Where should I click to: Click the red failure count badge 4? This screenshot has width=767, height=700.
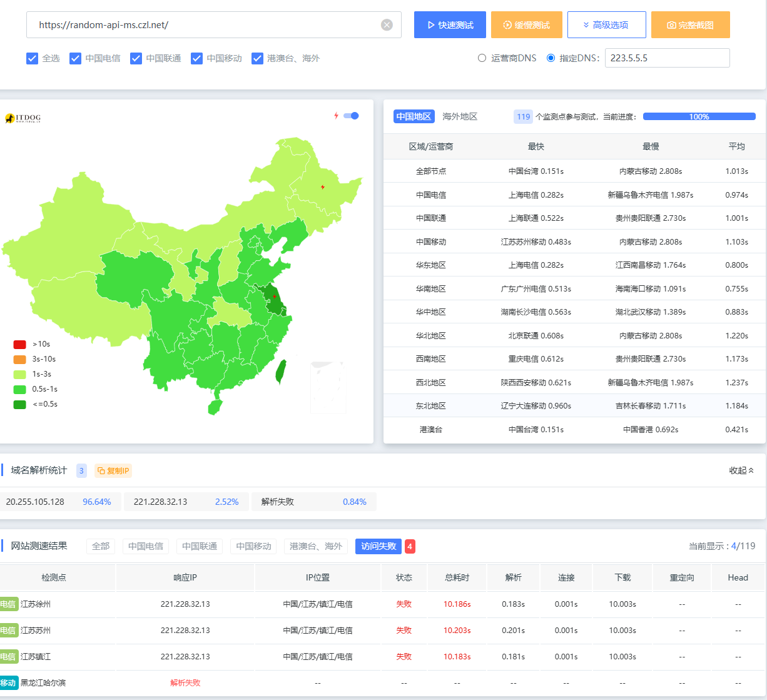(x=410, y=546)
